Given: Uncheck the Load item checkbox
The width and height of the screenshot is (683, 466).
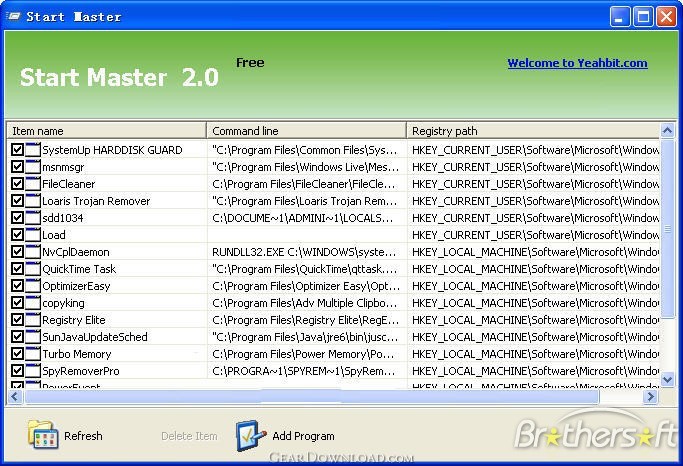Looking at the screenshot, I should click(17, 235).
